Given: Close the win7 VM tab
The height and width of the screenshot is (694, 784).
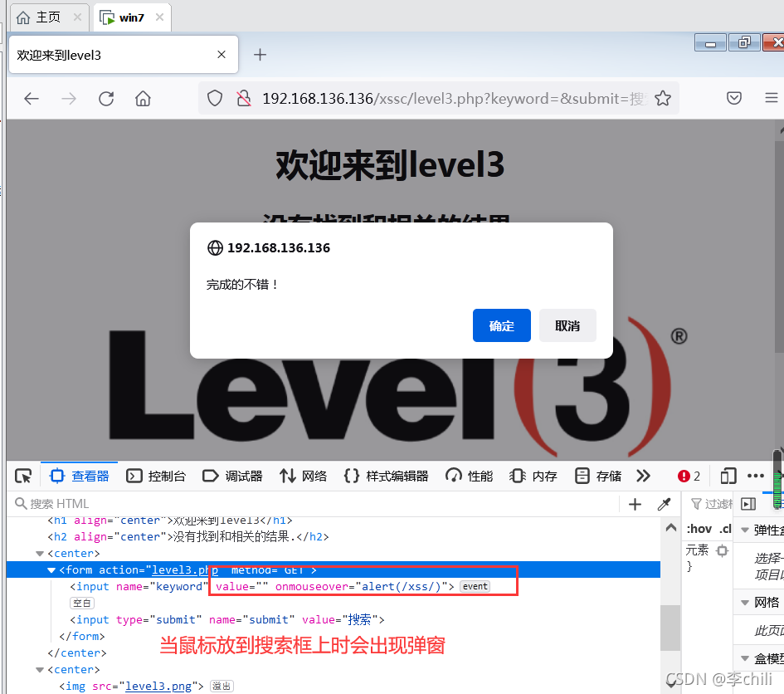Looking at the screenshot, I should [x=160, y=17].
